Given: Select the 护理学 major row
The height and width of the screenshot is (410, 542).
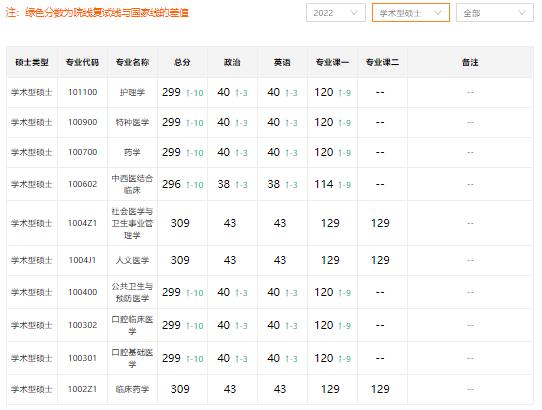Looking at the screenshot, I should coord(270,92).
